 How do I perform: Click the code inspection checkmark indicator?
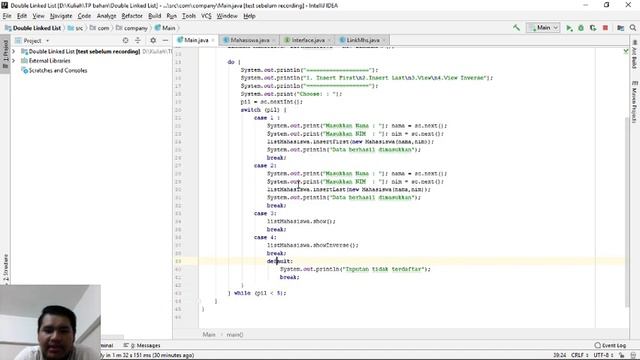[626, 51]
